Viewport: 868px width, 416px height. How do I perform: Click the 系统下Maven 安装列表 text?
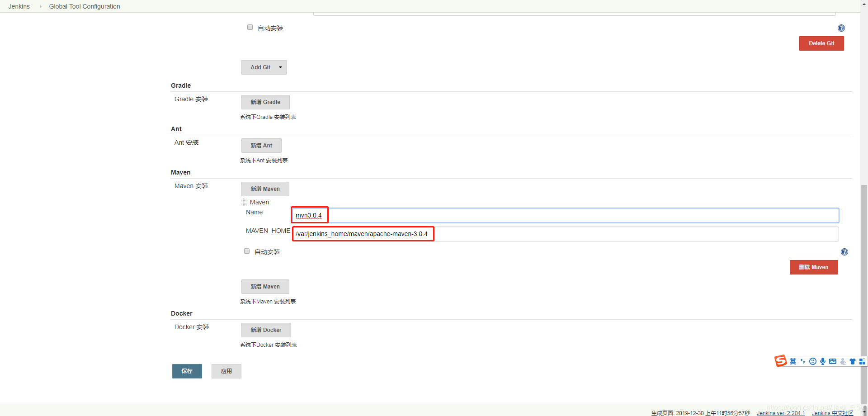pos(268,302)
